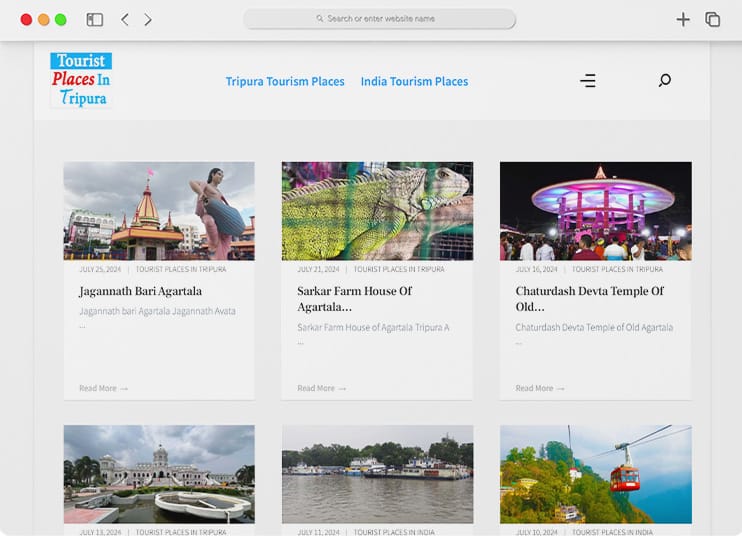The width and height of the screenshot is (742, 536).
Task: Click category link beside July 16, 2024
Action: tap(617, 269)
